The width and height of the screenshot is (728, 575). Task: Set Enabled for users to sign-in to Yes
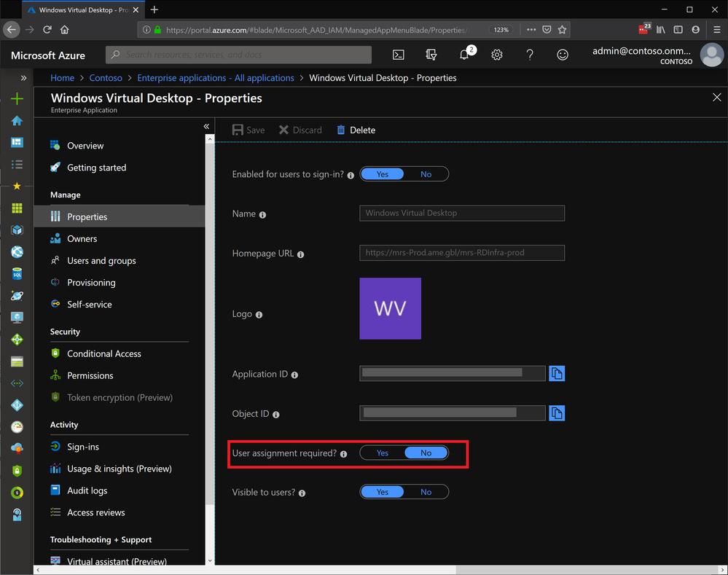click(382, 174)
